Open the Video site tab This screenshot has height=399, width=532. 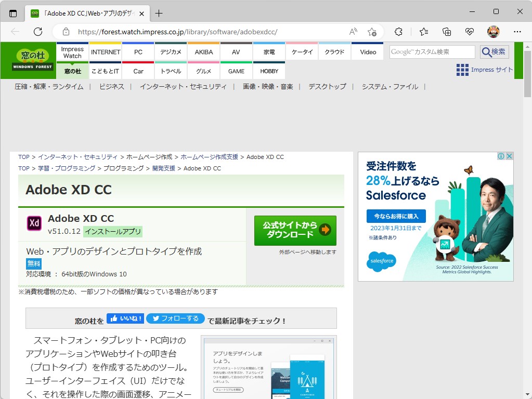(x=368, y=52)
